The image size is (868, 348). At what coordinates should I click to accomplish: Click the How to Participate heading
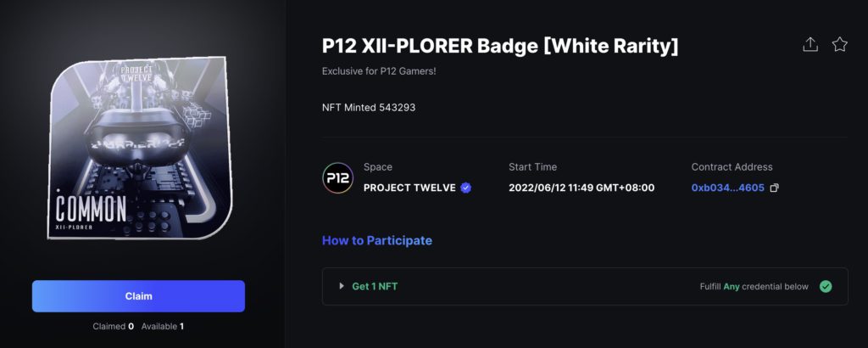pyautogui.click(x=377, y=240)
